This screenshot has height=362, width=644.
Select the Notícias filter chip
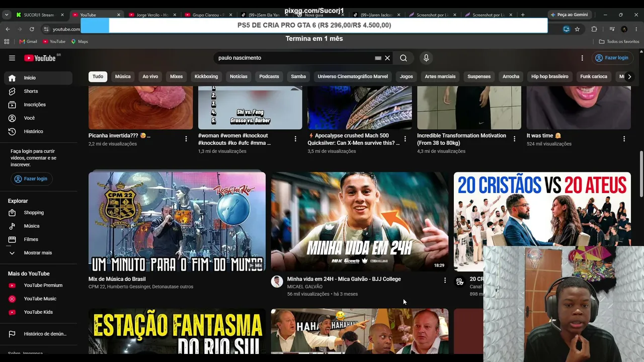tap(238, 76)
